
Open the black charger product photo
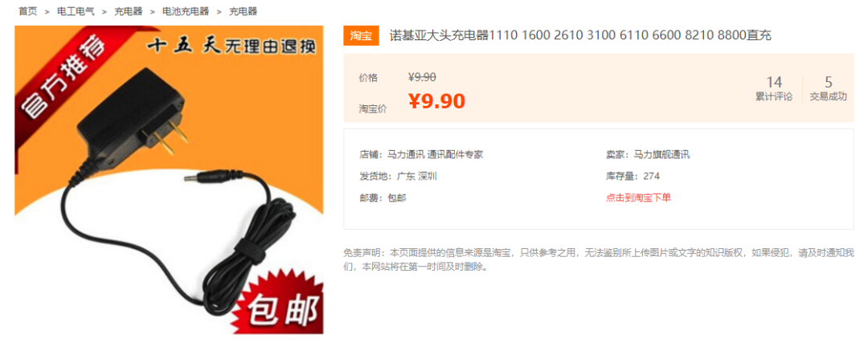click(169, 180)
